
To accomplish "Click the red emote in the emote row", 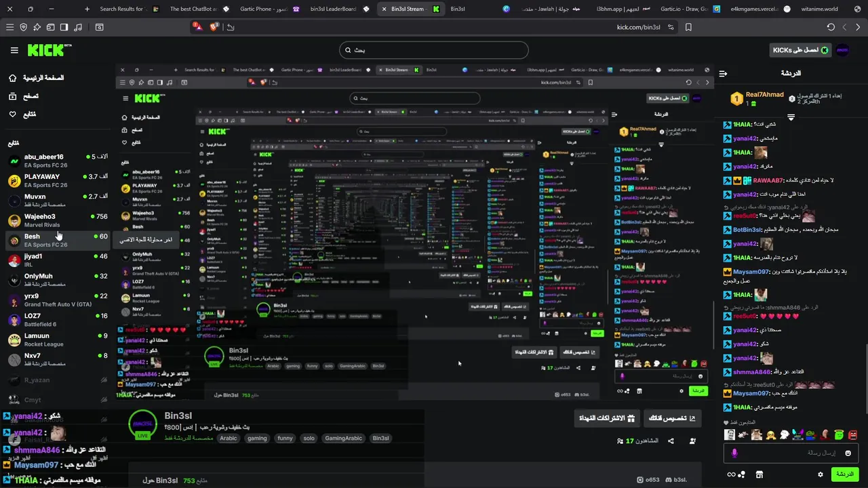I will coord(852,434).
